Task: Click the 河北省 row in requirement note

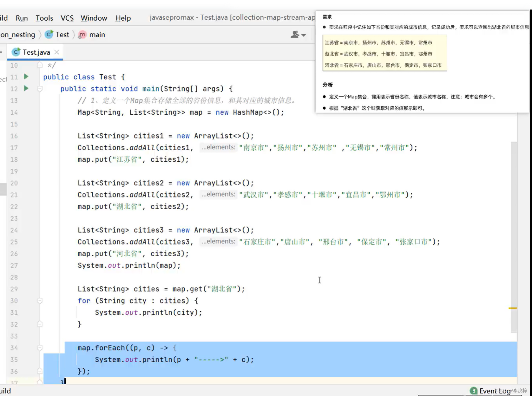Action: (x=383, y=65)
